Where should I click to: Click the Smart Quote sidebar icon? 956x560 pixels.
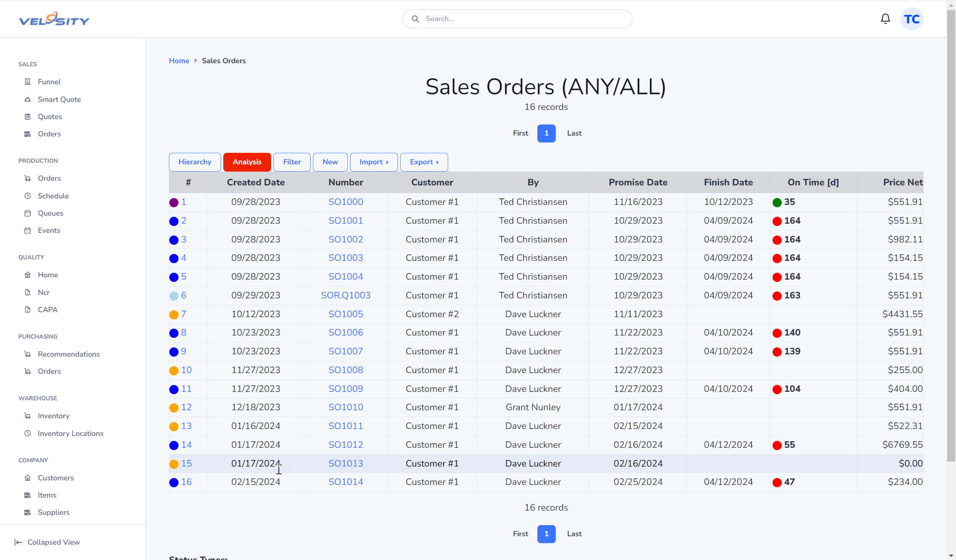(x=28, y=99)
